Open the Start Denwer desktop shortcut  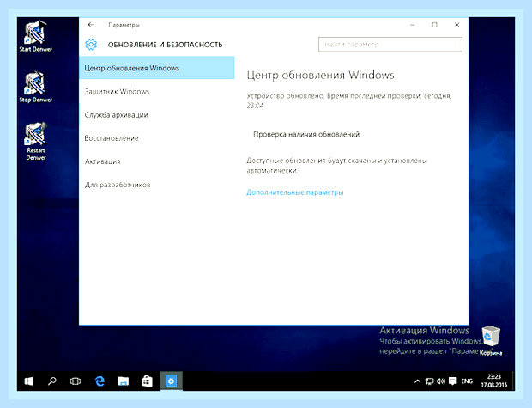coord(35,36)
